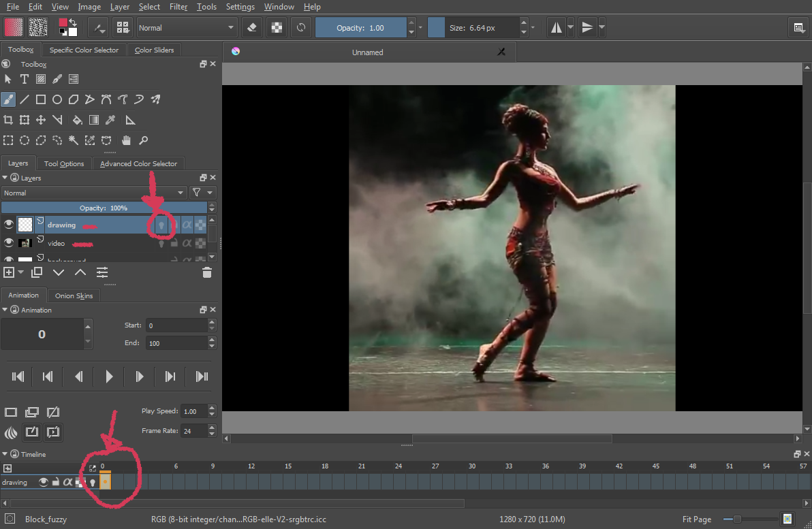Open the brush blending mode dropdown
This screenshot has height=529, width=812.
pyautogui.click(x=186, y=28)
